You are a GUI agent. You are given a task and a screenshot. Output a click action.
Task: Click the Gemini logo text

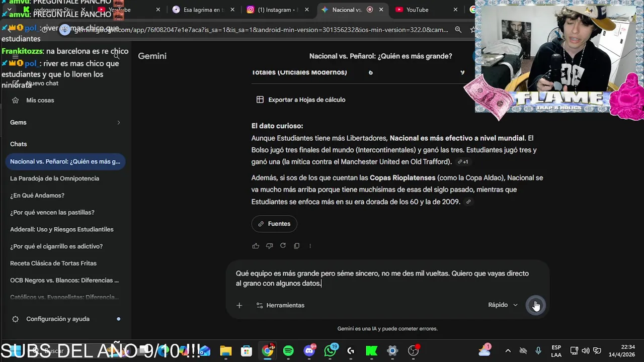tap(152, 56)
